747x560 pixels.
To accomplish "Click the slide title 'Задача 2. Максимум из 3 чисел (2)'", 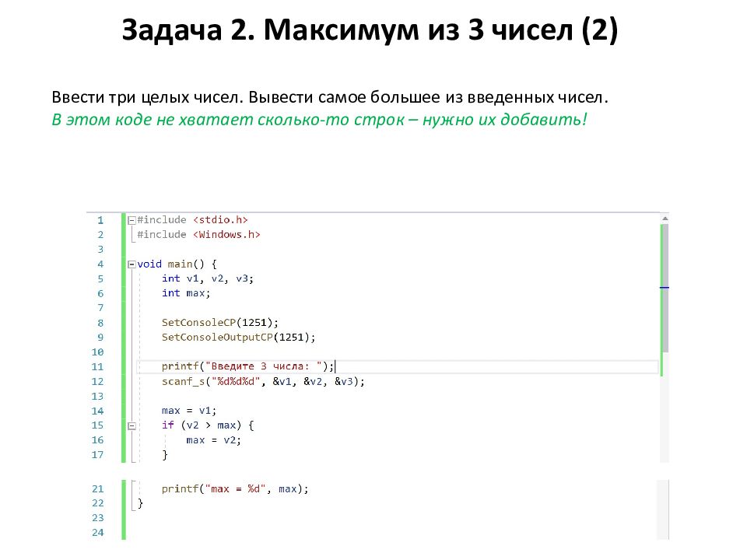I will pyautogui.click(x=370, y=30).
